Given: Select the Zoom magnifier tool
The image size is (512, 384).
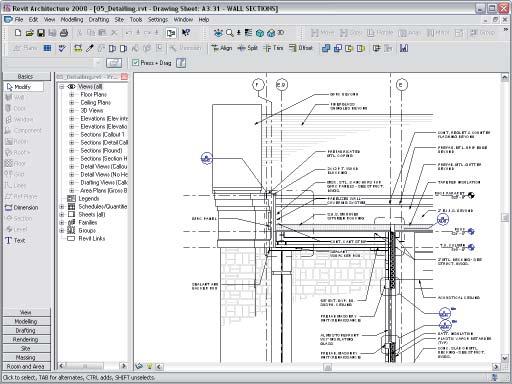Looking at the screenshot, I should coord(230,33).
